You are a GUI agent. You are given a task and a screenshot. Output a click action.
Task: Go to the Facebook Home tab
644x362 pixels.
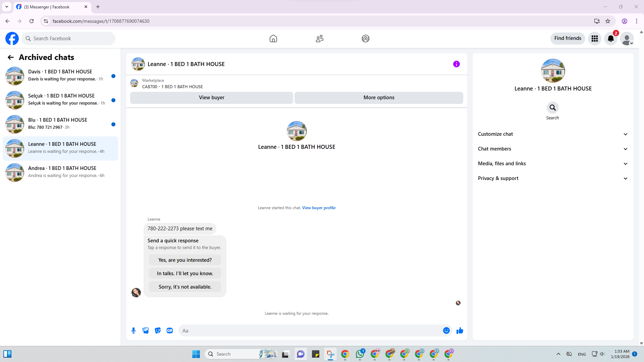coord(273,39)
